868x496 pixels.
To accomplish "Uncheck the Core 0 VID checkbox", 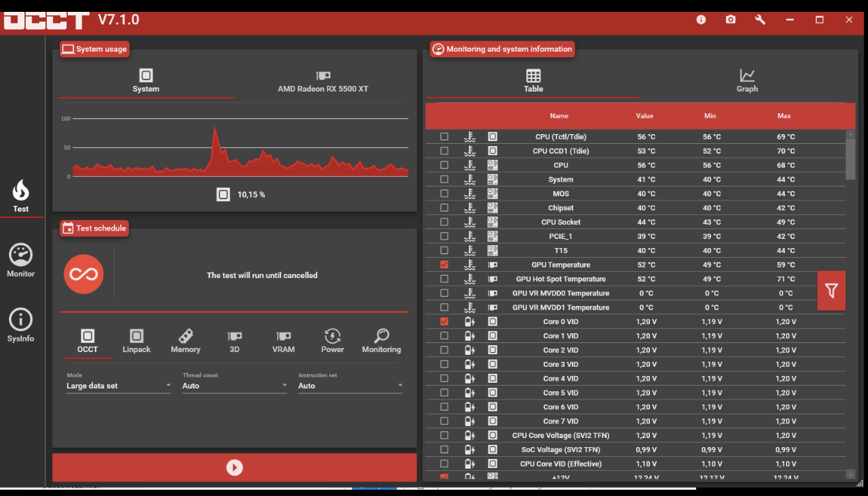I will (444, 321).
